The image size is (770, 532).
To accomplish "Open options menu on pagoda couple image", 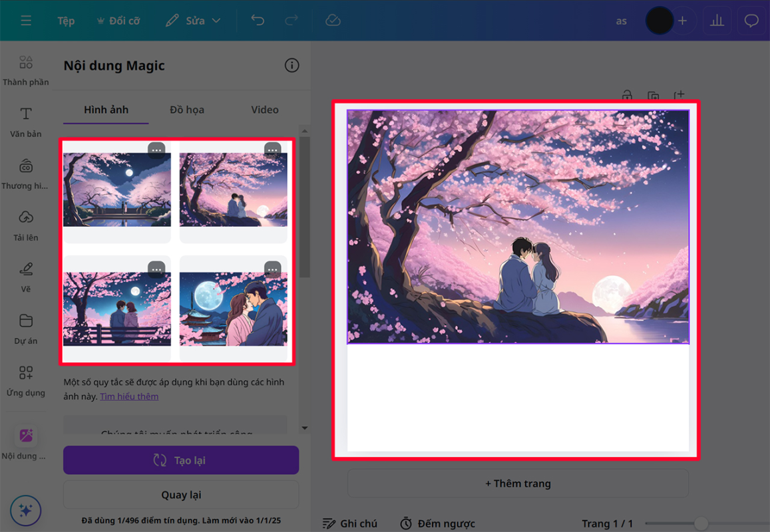I will tap(272, 269).
